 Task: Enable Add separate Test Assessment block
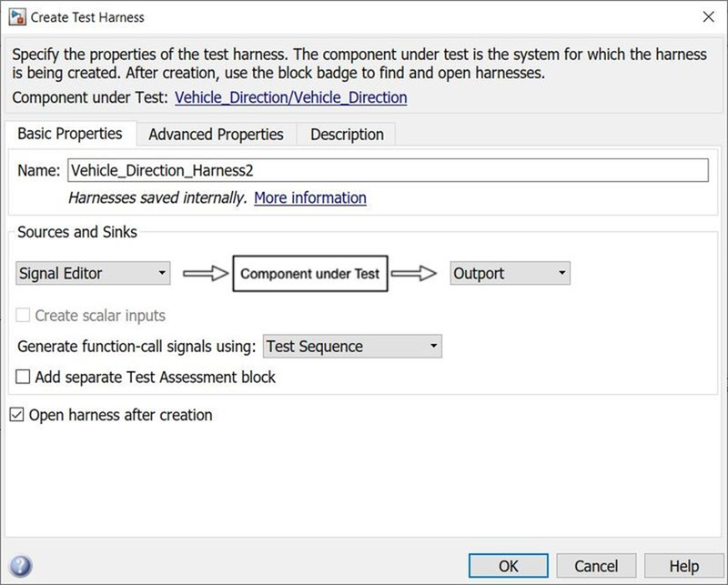pyautogui.click(x=23, y=377)
